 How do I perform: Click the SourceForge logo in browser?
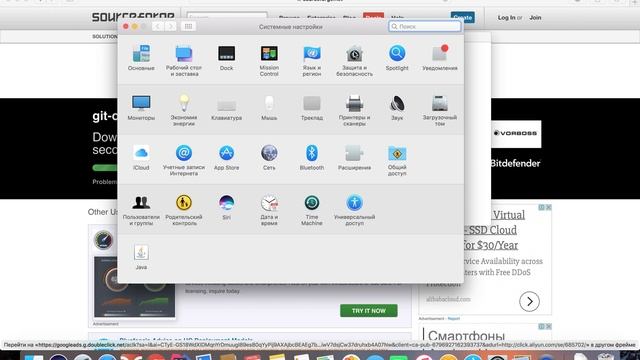(x=133, y=17)
